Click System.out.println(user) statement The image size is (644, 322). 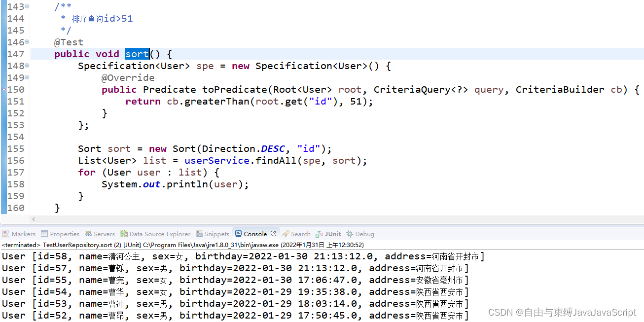175,184
